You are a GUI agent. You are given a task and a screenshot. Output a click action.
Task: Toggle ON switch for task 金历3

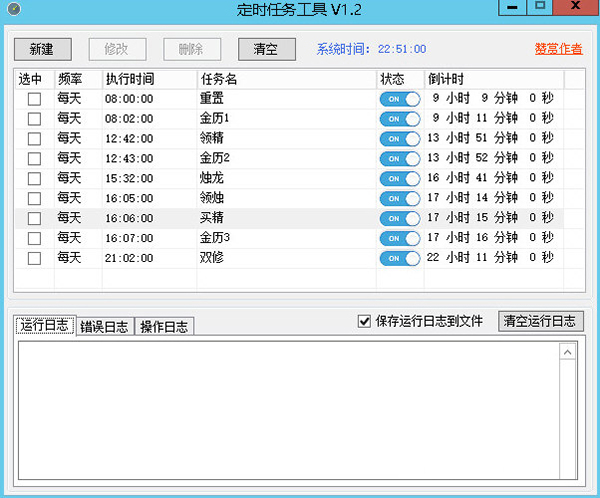(400, 238)
